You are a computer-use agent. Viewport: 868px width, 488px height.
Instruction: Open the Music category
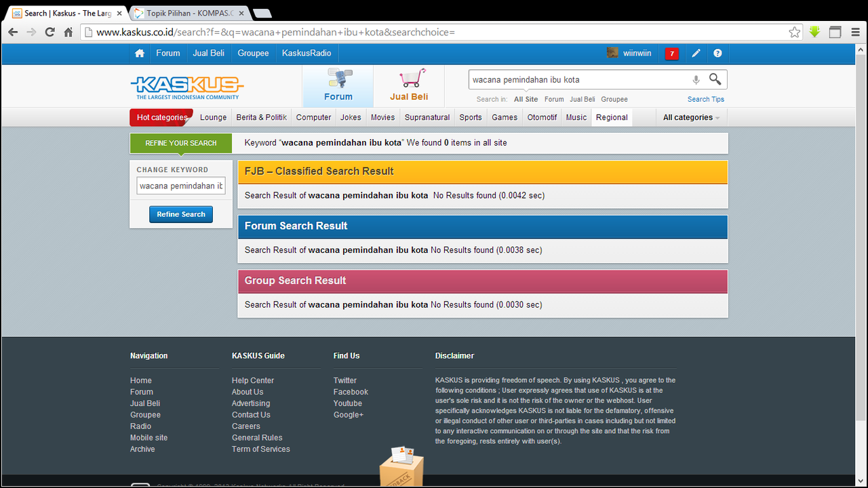click(576, 117)
